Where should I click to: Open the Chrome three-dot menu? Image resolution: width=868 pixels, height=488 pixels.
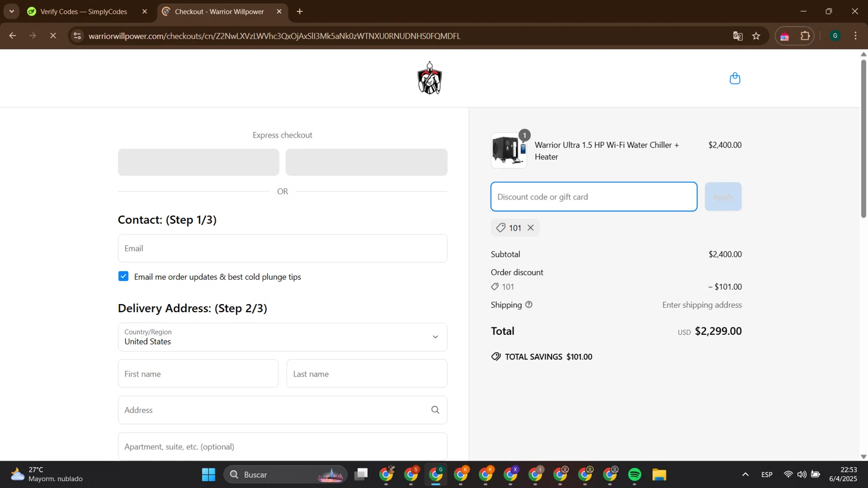coord(856,36)
